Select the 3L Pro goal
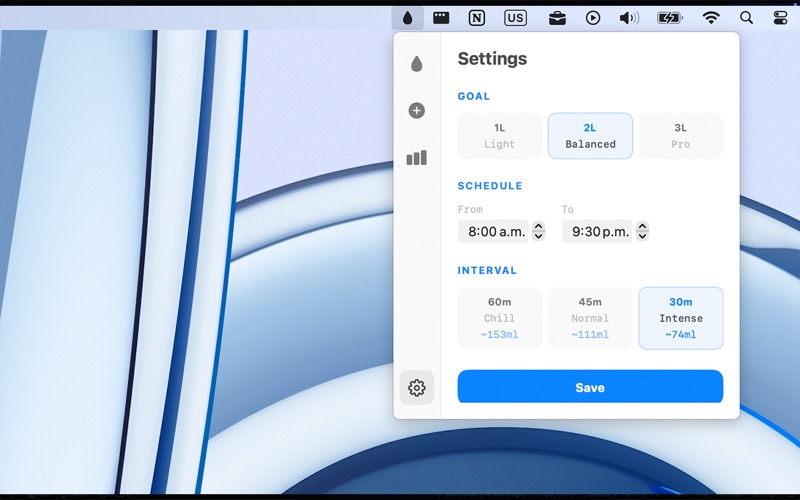 [681, 136]
